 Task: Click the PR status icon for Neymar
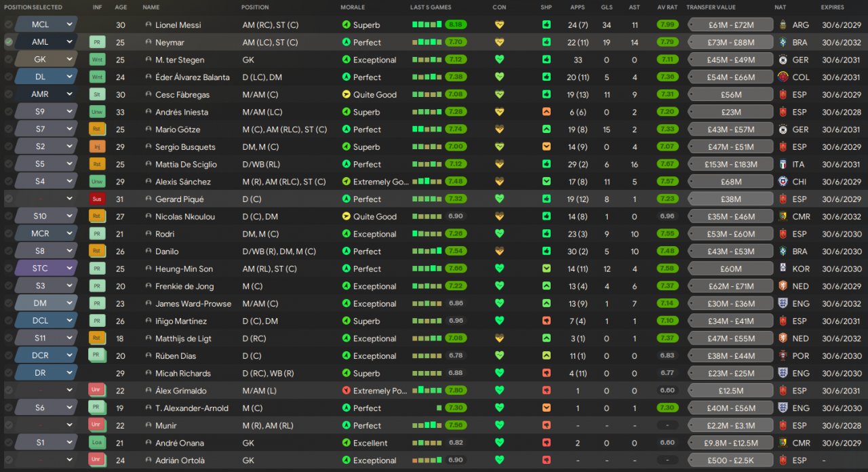[x=98, y=42]
